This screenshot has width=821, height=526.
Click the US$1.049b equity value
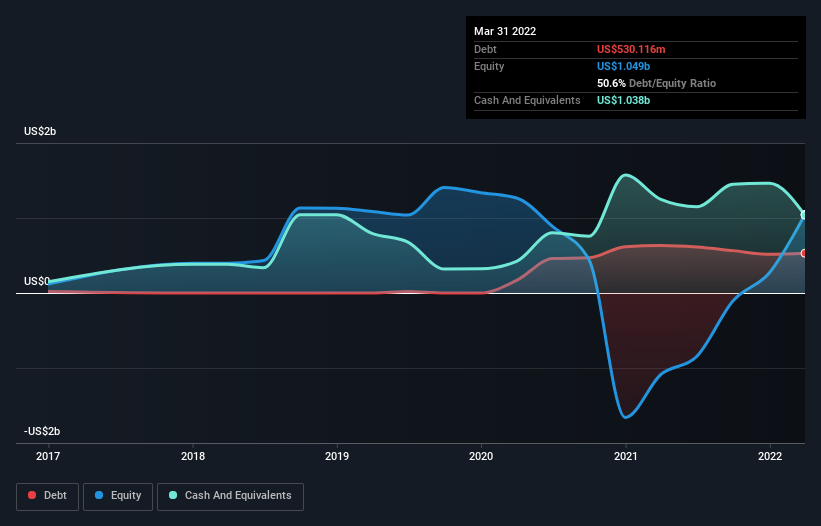point(623,66)
